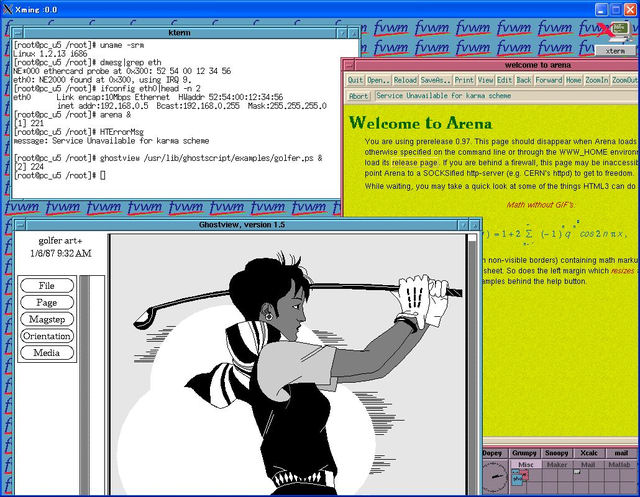Open the File menu in Ghostview
The image size is (640, 497).
coord(47,286)
